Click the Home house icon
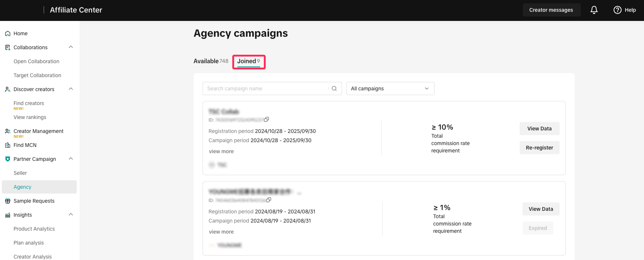Screen dimensions: 644x260 (x=8, y=34)
